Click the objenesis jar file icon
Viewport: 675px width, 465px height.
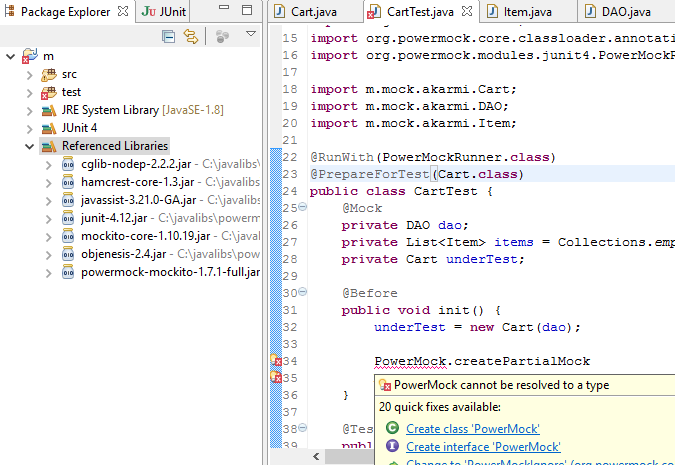pyautogui.click(x=68, y=254)
